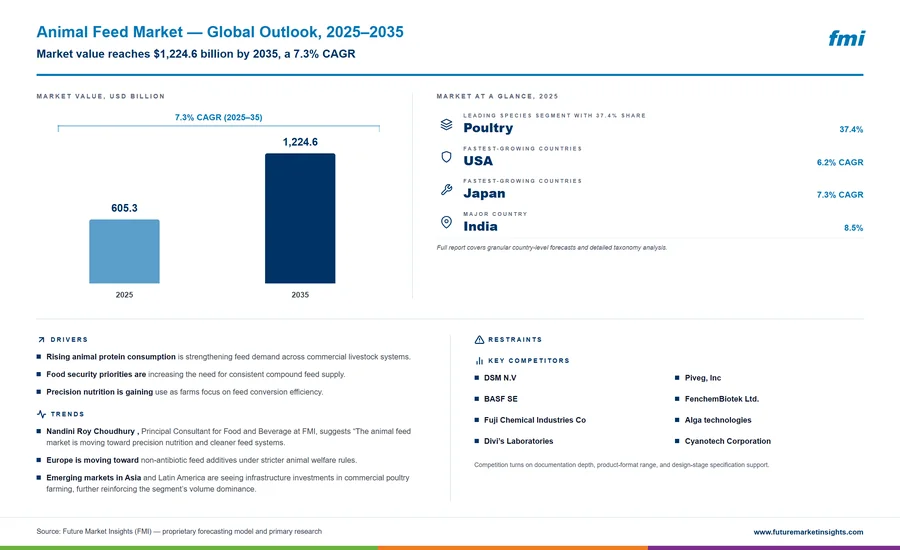Click the fmi logo

click(x=846, y=38)
